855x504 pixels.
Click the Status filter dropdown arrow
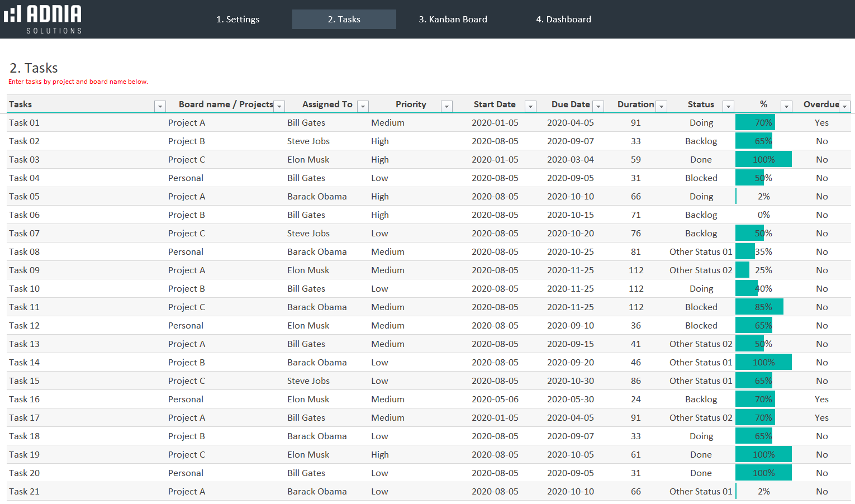point(728,106)
